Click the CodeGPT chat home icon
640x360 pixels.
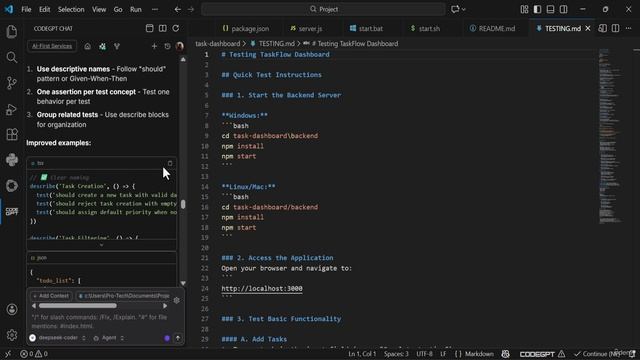click(x=87, y=47)
